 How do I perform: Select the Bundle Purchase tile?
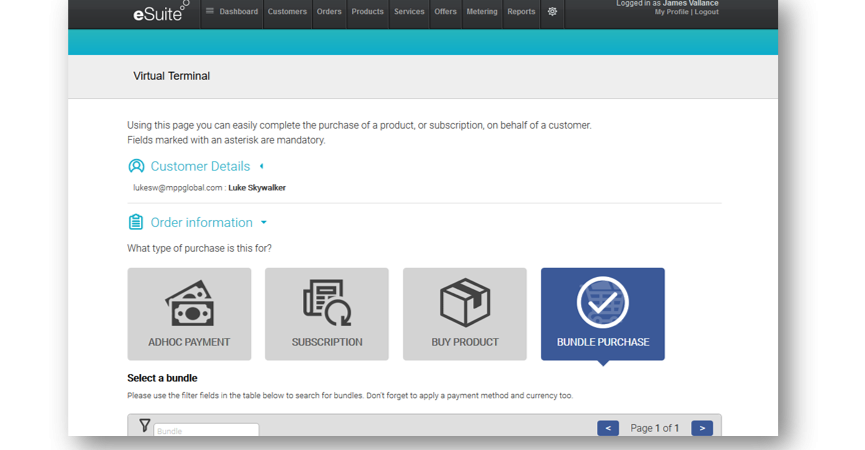click(x=603, y=314)
